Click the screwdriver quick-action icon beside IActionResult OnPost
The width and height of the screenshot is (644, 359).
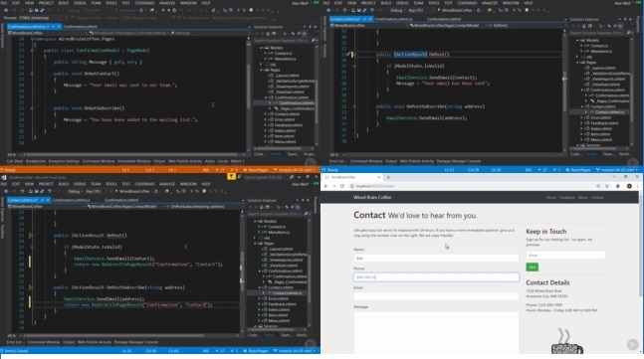tap(348, 54)
